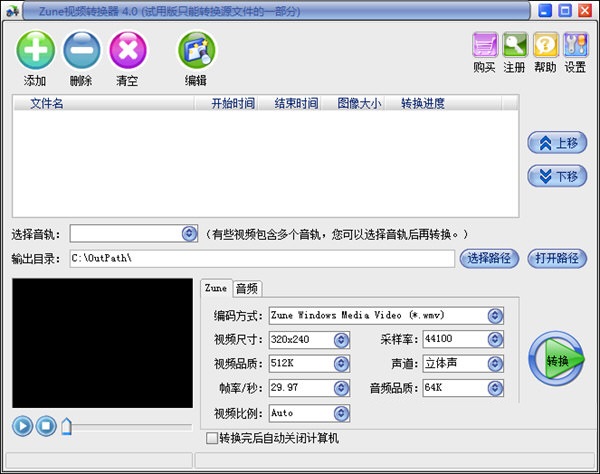Toggle 转换完后自动关闭计算机 checkbox
This screenshot has height=474, width=600.
pyautogui.click(x=212, y=438)
